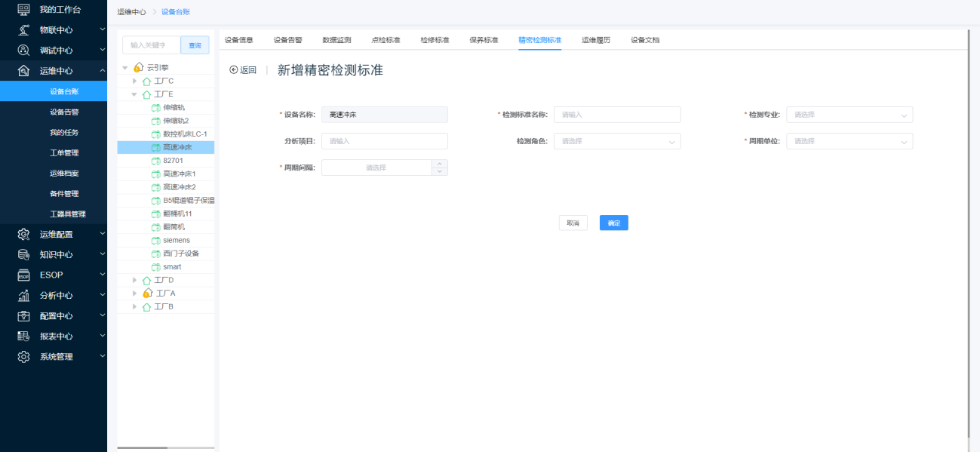
Task: Click the 检测标准名称 input field
Action: (x=616, y=115)
